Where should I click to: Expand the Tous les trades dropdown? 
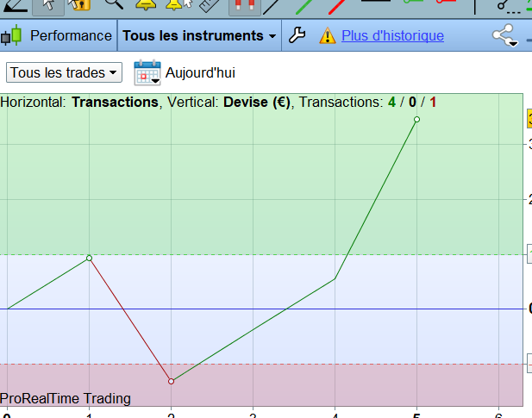64,72
